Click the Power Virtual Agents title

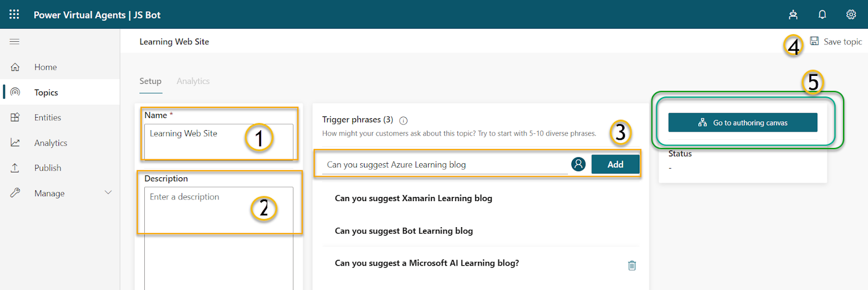tap(79, 15)
